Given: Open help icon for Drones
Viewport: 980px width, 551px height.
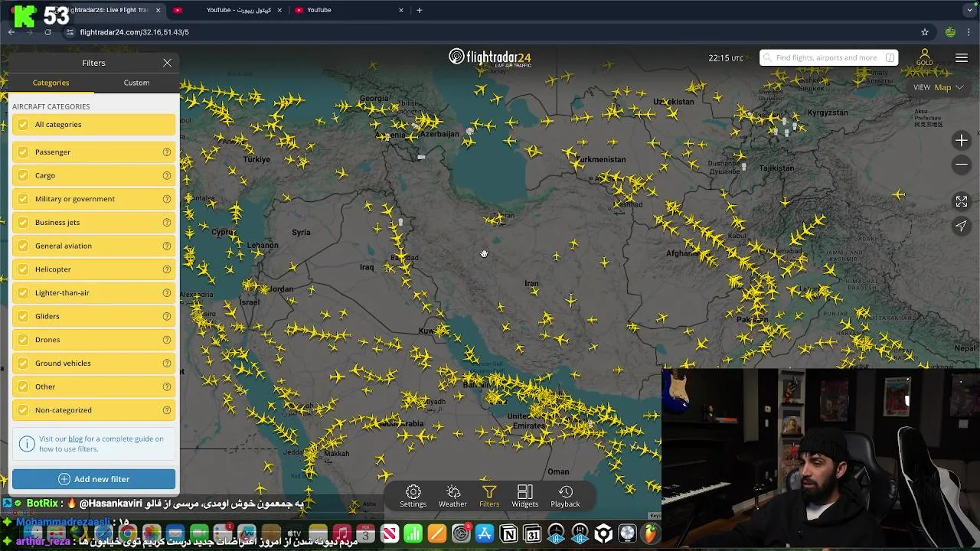Looking at the screenshot, I should (166, 340).
